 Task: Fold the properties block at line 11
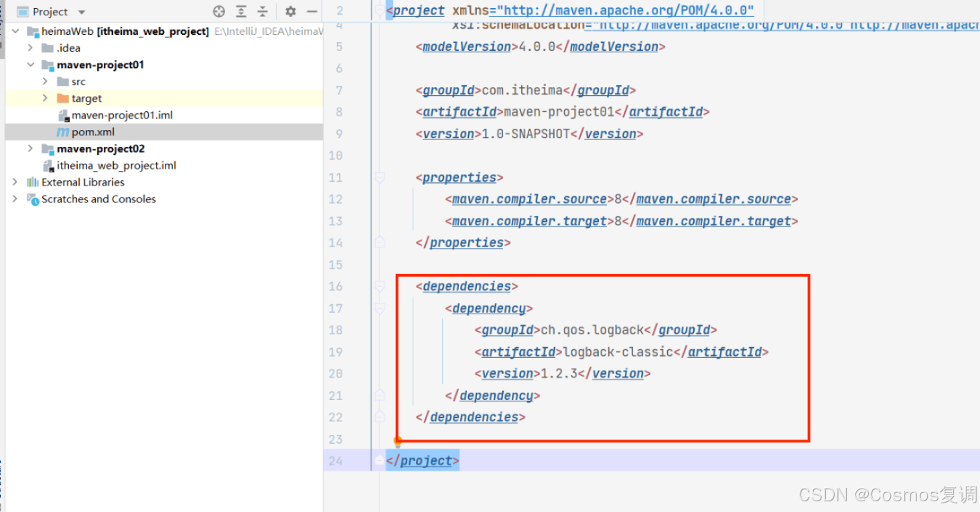click(380, 178)
